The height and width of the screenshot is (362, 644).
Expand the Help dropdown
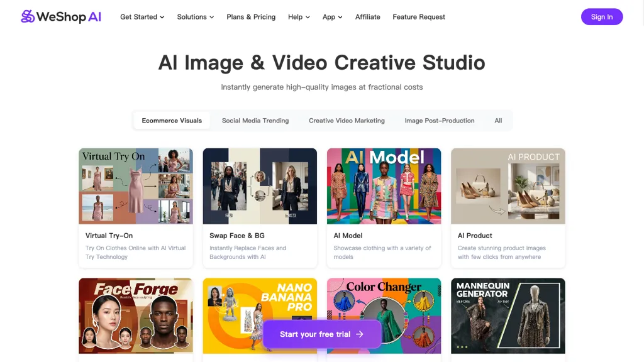point(299,17)
